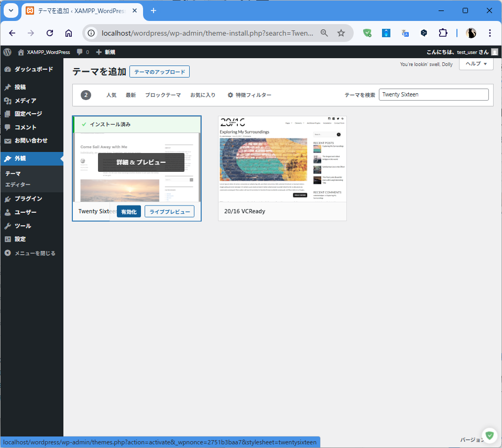Open the tab search chevron dropdown
Image resolution: width=502 pixels, height=448 pixels.
point(11,10)
